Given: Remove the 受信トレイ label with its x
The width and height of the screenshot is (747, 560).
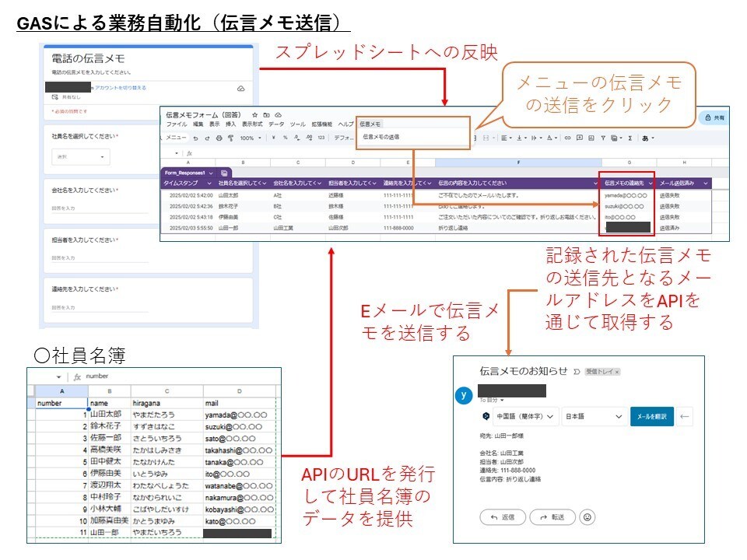Looking at the screenshot, I should point(617,372).
